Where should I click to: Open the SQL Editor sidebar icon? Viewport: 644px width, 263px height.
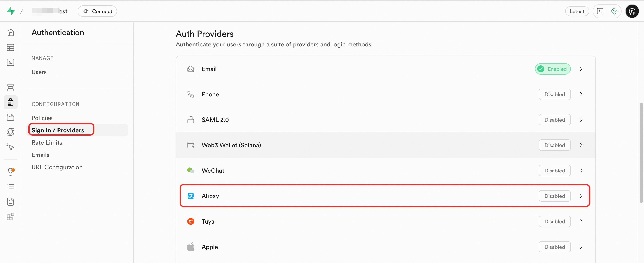11,62
